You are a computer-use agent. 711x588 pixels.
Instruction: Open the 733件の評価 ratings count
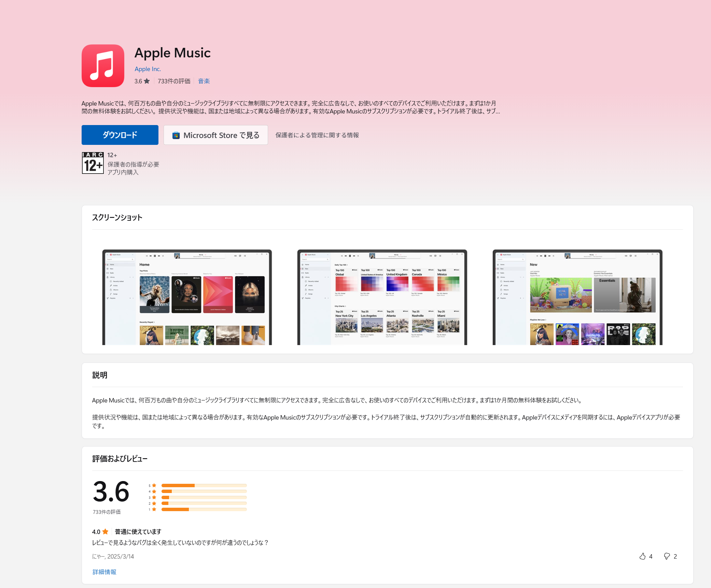(x=174, y=81)
